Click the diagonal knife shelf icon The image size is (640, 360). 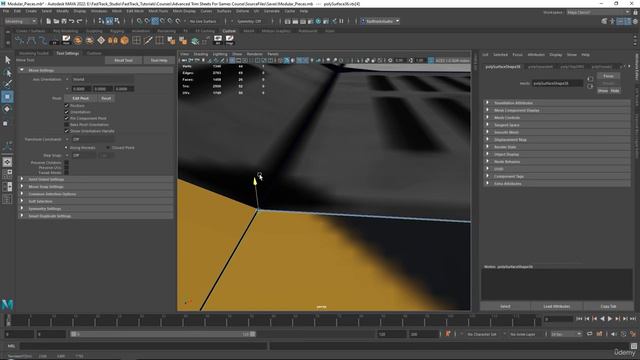point(148,40)
